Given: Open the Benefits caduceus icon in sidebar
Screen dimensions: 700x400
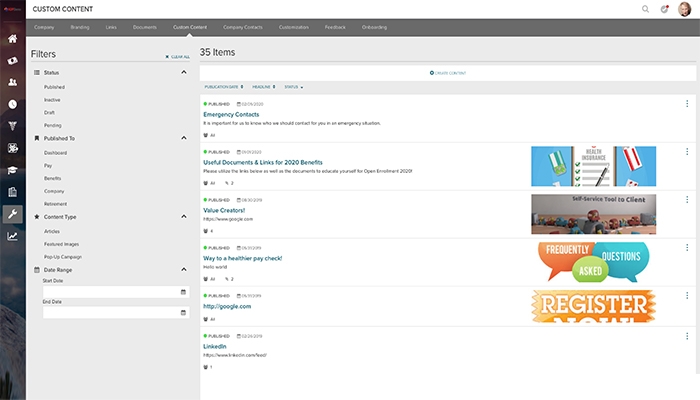Looking at the screenshot, I should [12, 126].
